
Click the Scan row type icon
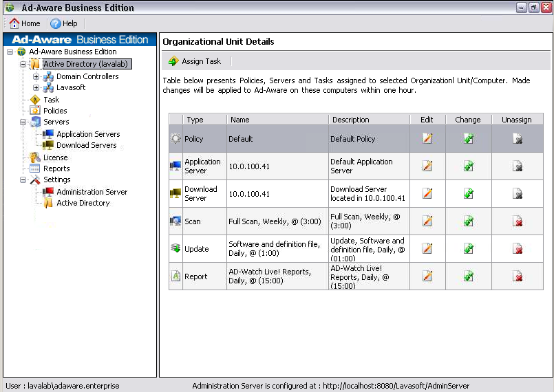[x=175, y=221]
